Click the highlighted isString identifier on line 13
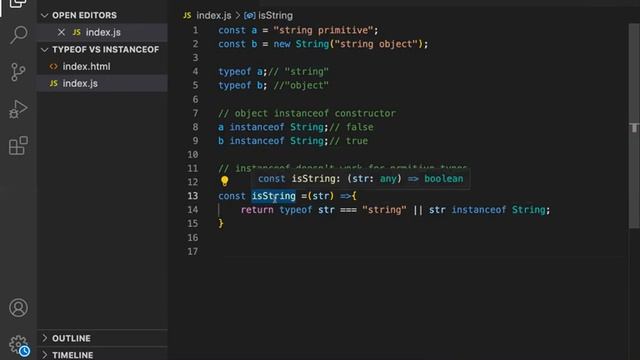640x360 pixels. click(x=273, y=196)
